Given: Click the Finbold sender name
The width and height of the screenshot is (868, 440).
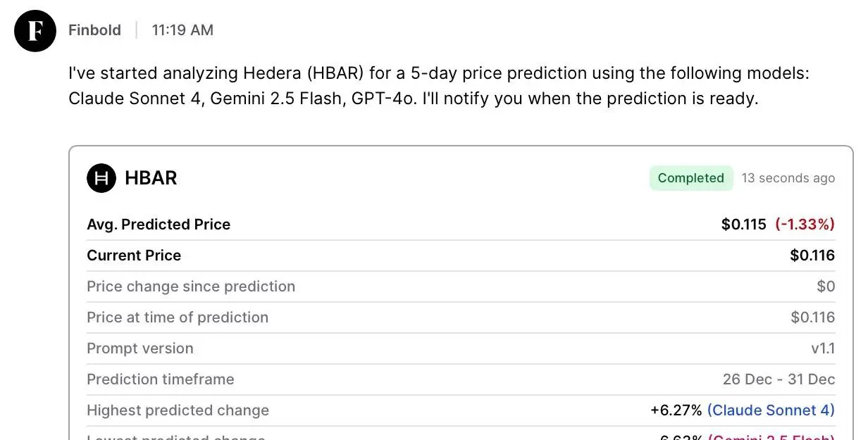Looking at the screenshot, I should [x=94, y=30].
